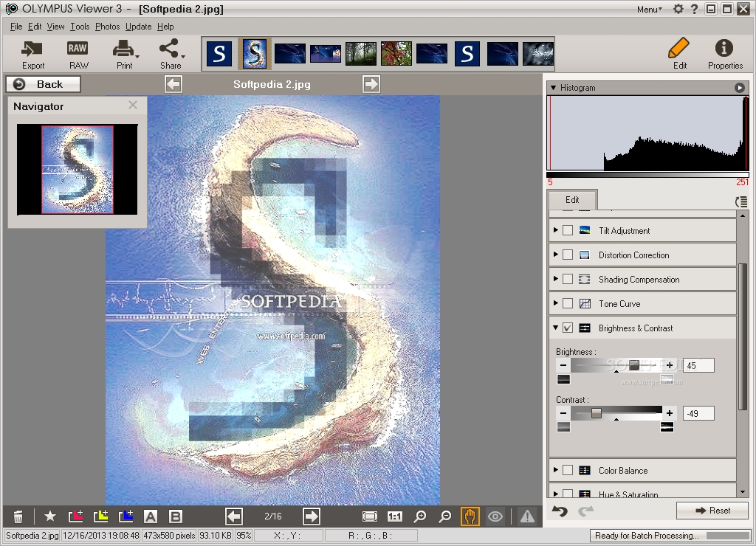The height and width of the screenshot is (546, 756).
Task: Click the Brightness value field 45
Action: pyautogui.click(x=698, y=365)
